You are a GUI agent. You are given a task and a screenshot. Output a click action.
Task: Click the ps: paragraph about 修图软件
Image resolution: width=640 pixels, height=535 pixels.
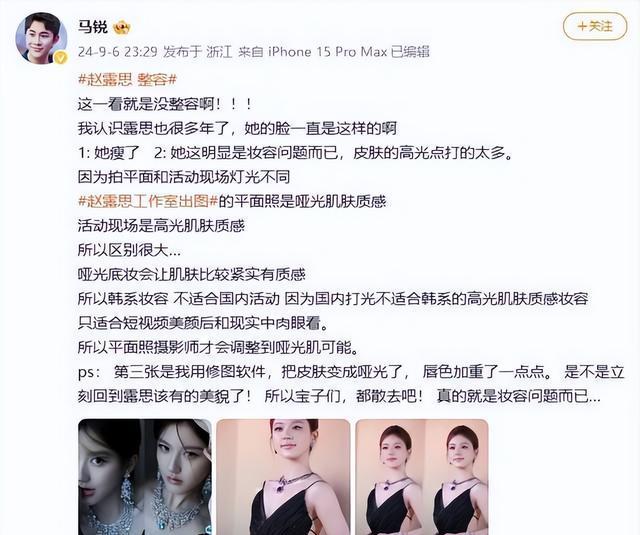(351, 384)
